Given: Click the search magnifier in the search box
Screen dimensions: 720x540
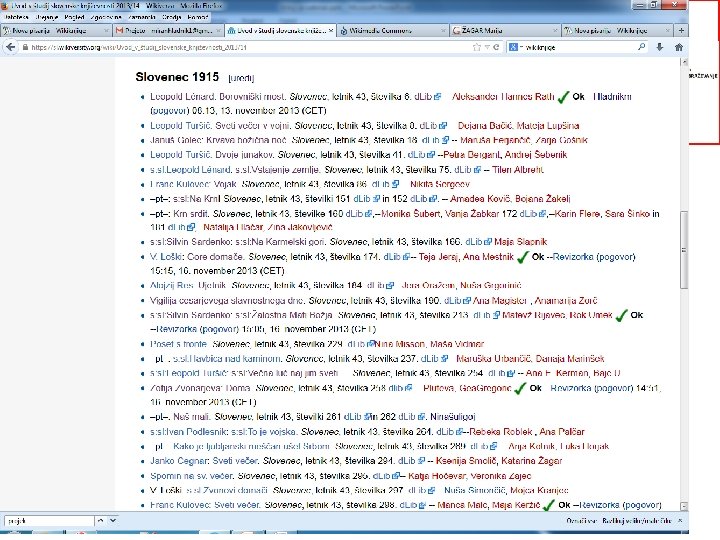Looking at the screenshot, I should [x=641, y=47].
